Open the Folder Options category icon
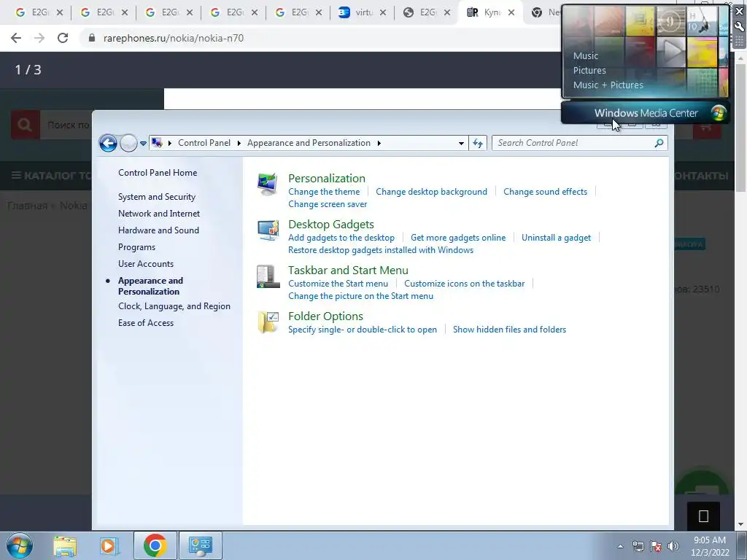This screenshot has height=560, width=747. (268, 322)
